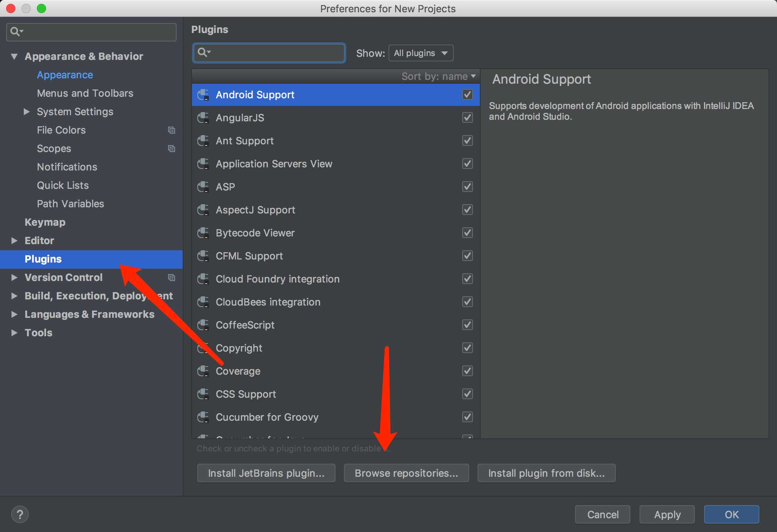This screenshot has width=777, height=532.
Task: Disable the CloudBees integration checkbox
Action: 468,302
